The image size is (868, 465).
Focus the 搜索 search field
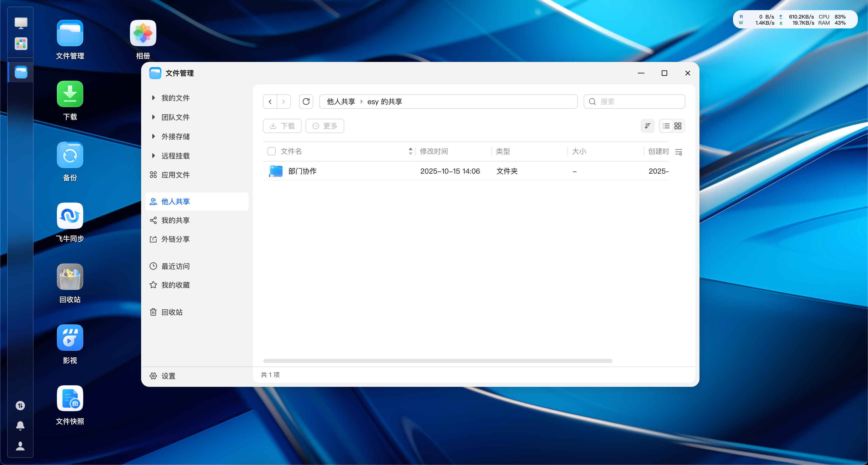pyautogui.click(x=634, y=102)
